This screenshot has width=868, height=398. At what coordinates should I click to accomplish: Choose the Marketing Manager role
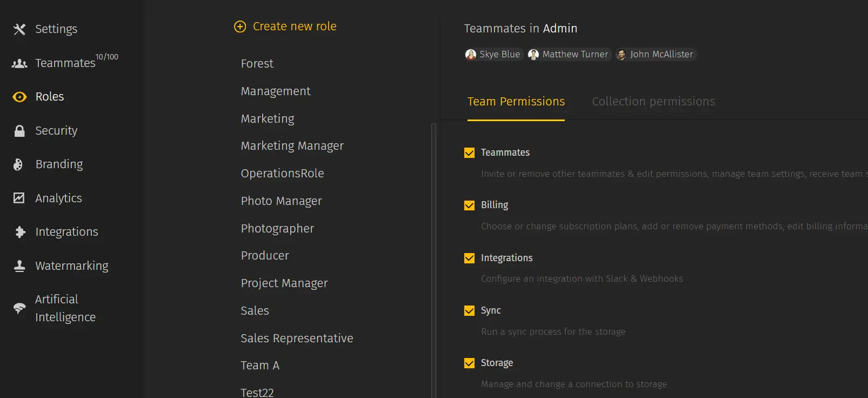coord(292,146)
